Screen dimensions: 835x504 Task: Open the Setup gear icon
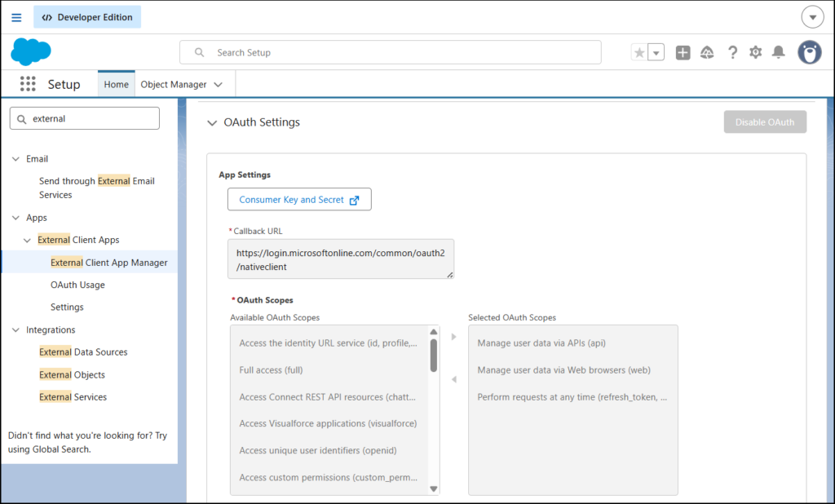[755, 51]
